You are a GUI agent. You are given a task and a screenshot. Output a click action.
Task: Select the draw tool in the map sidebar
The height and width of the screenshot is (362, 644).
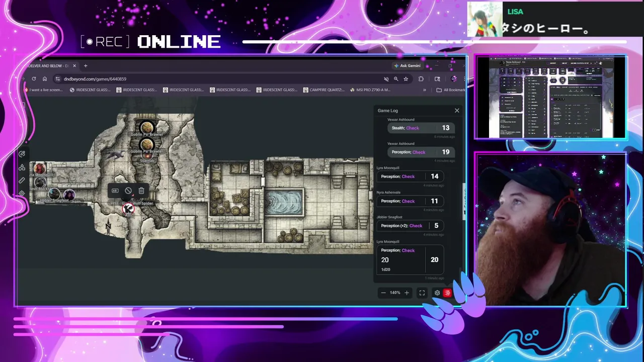pyautogui.click(x=22, y=154)
